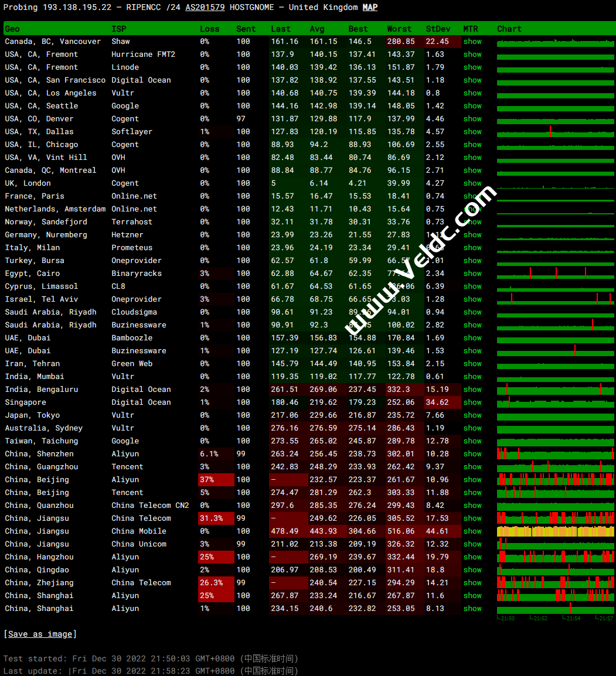Show MTR for Riyadh Cloudsigma row
This screenshot has height=676, width=616.
472,312
